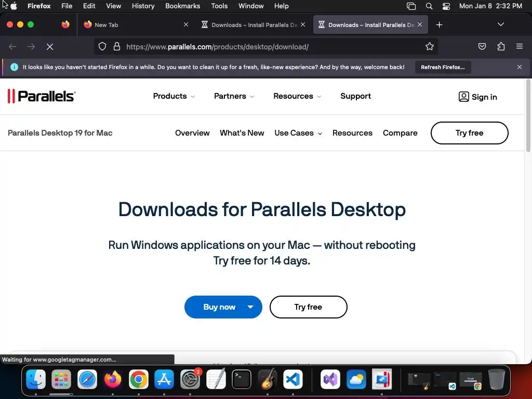Open Parallels Desktop icon in the Dock
This screenshot has height=399, width=532.
tap(382, 379)
